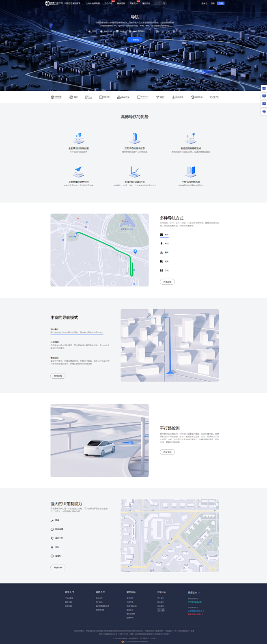Select the 智能巡航 mode entry
This screenshot has height=644, width=267.
(x=80, y=361)
